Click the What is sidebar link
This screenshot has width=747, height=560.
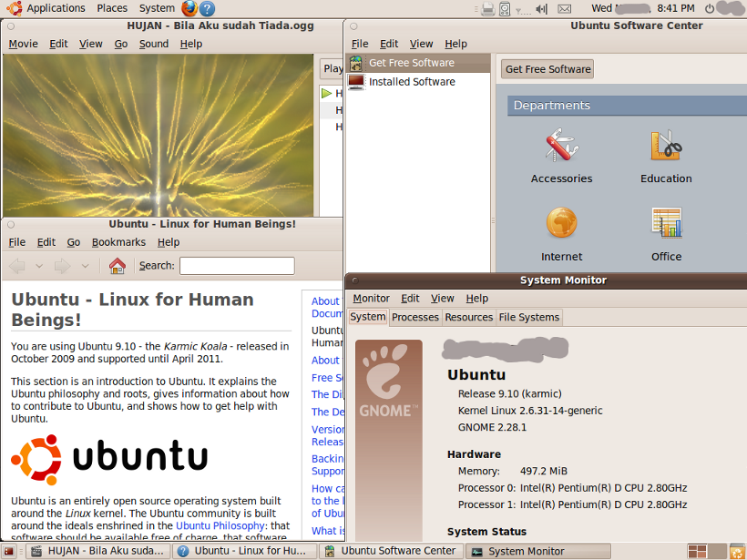(x=327, y=531)
